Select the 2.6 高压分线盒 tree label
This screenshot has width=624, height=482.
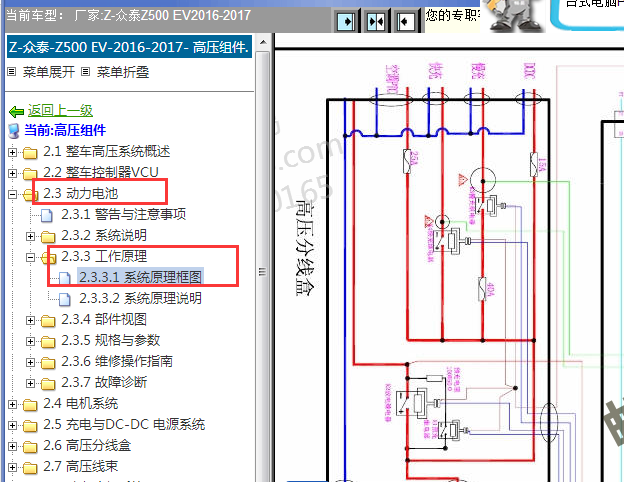[x=87, y=445]
